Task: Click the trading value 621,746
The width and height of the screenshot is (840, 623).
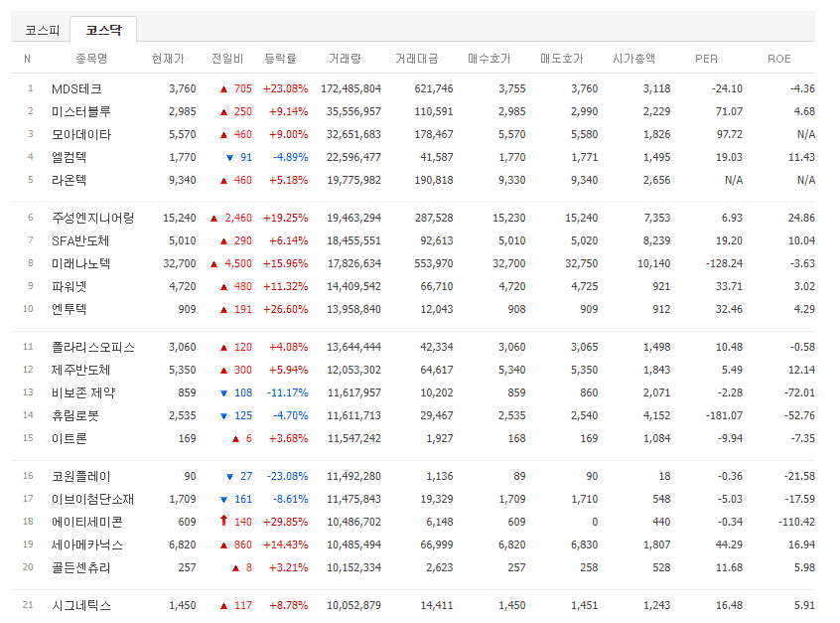Action: coord(433,89)
